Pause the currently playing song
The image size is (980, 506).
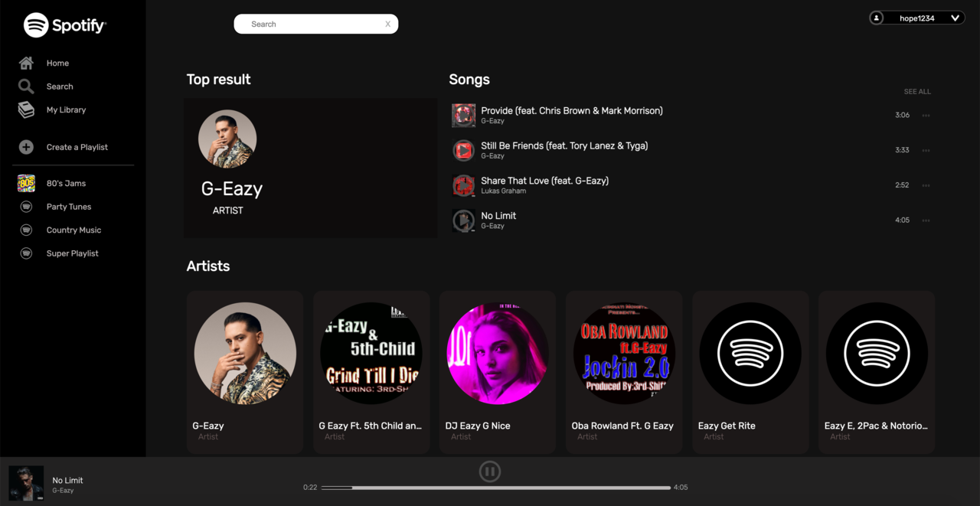490,472
